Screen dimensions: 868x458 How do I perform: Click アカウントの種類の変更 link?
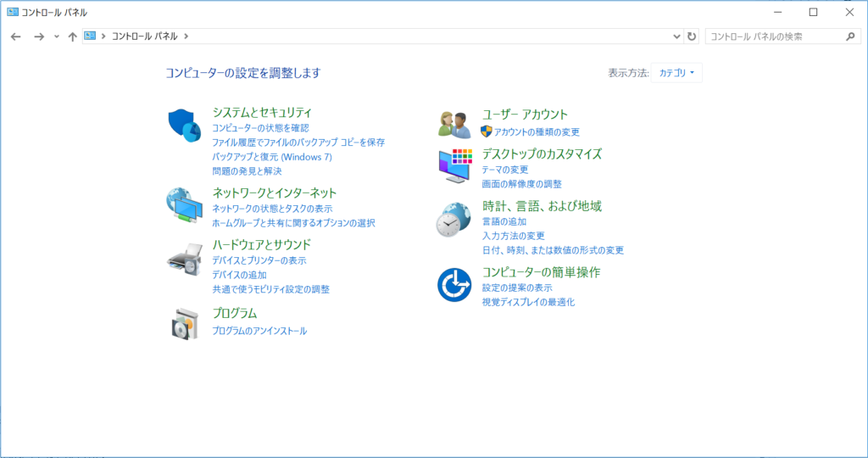(x=537, y=131)
